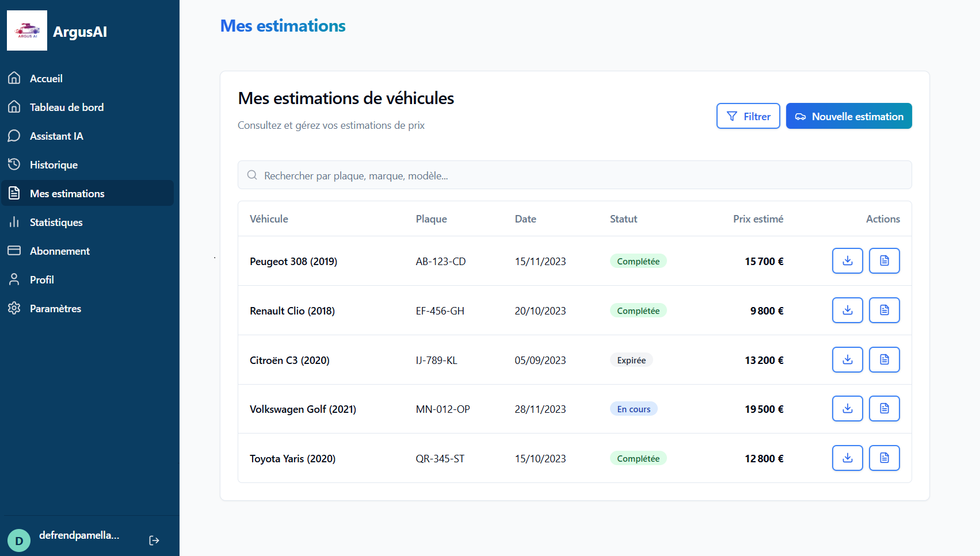Click the Profil person icon

[14, 279]
